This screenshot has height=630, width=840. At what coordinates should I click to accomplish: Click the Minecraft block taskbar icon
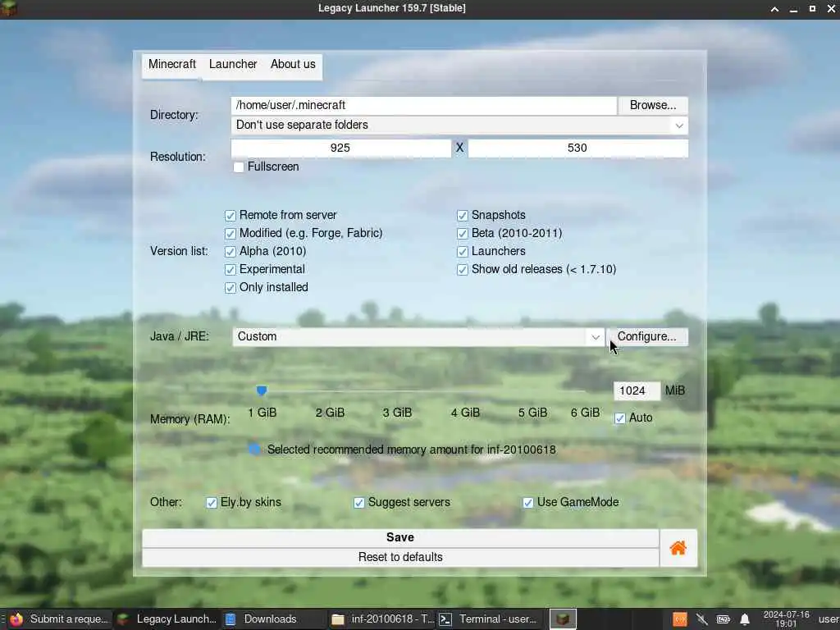pyautogui.click(x=563, y=619)
